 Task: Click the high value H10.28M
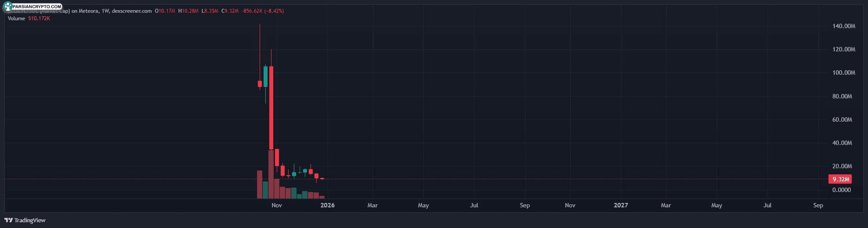point(189,11)
